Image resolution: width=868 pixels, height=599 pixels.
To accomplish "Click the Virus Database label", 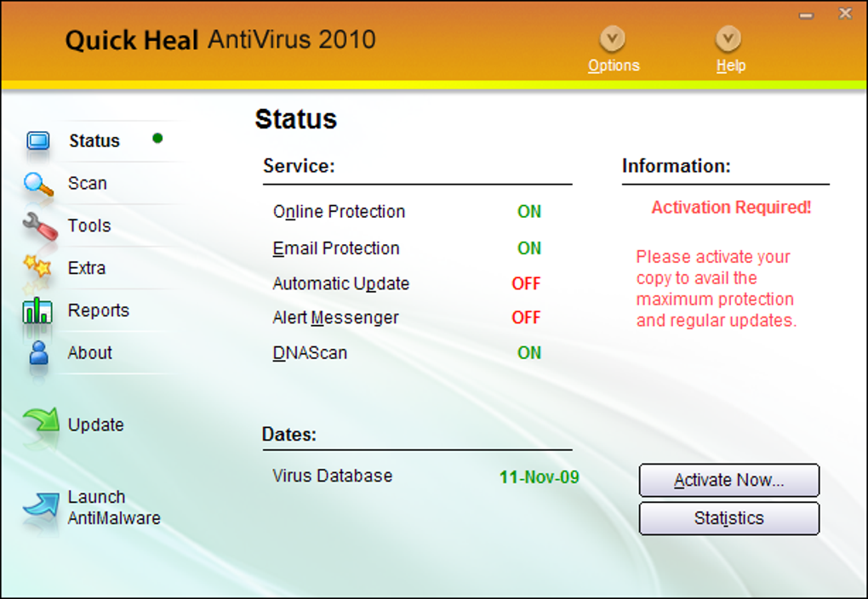I will point(332,476).
